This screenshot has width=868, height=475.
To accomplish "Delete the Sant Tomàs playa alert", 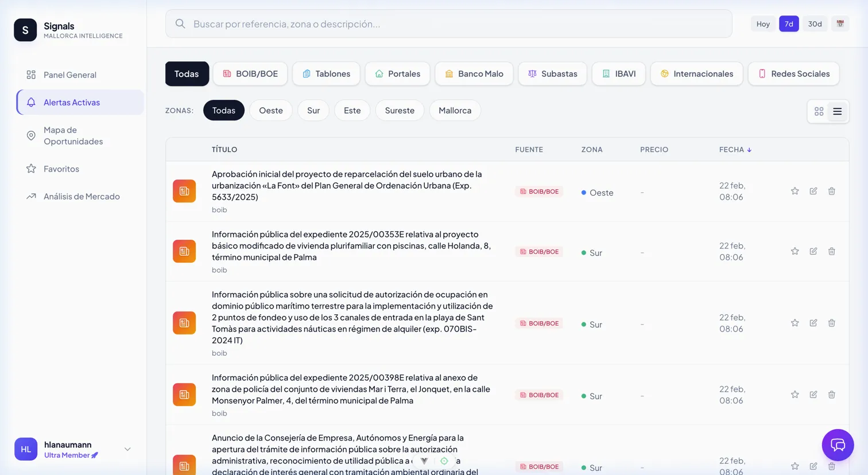I will [831, 323].
